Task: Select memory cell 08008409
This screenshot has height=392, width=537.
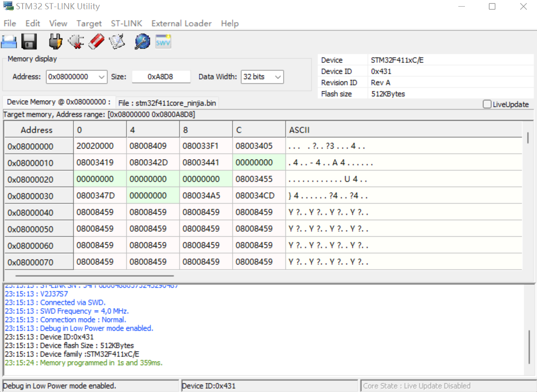Action: tap(153, 146)
